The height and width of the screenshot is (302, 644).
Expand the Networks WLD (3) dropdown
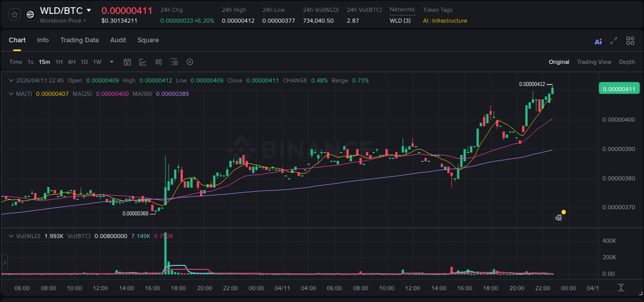[400, 21]
